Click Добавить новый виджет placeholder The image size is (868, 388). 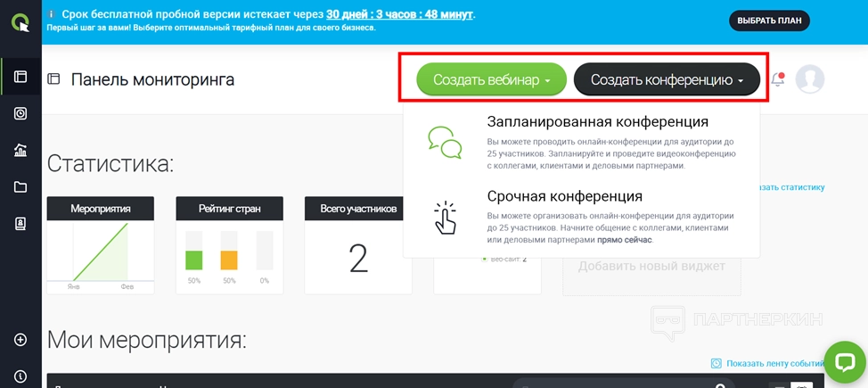pos(651,267)
